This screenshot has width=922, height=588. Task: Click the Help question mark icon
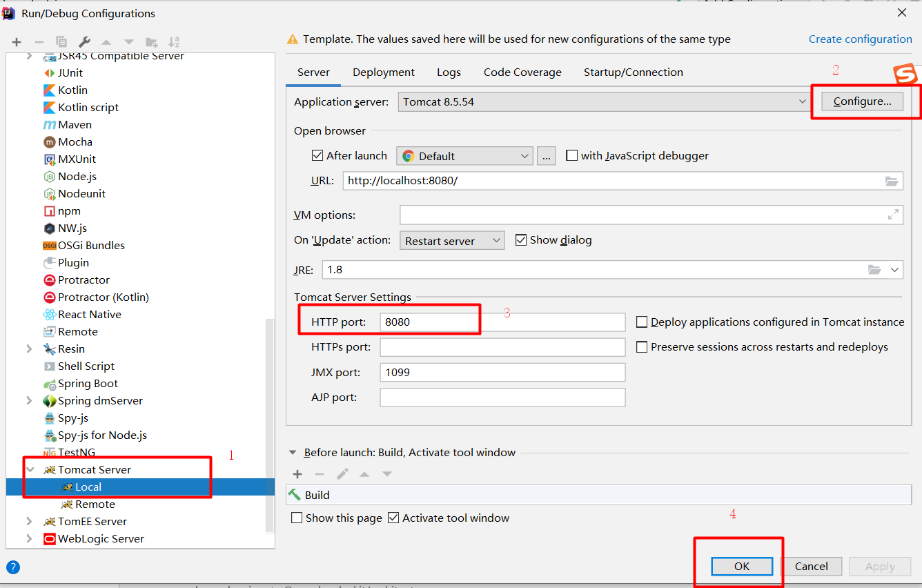point(13,567)
